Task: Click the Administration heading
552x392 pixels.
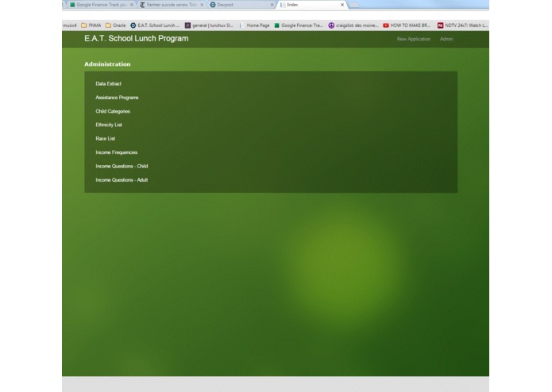Action: coord(107,64)
